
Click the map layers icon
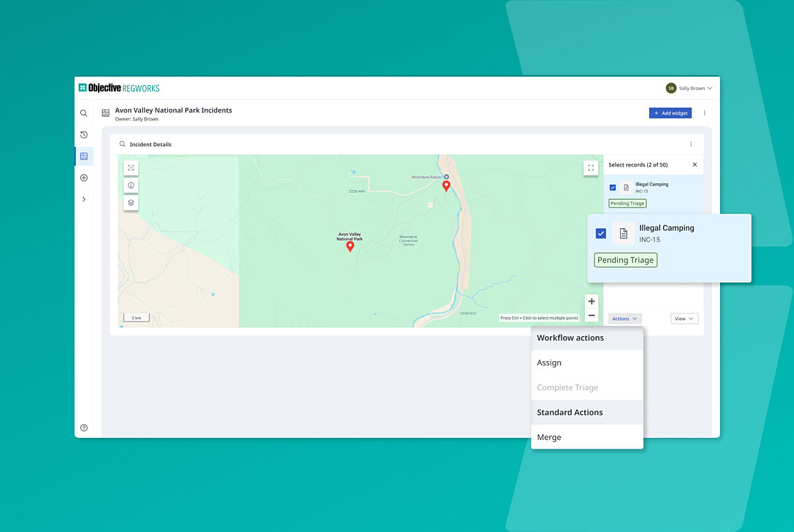coord(131,203)
